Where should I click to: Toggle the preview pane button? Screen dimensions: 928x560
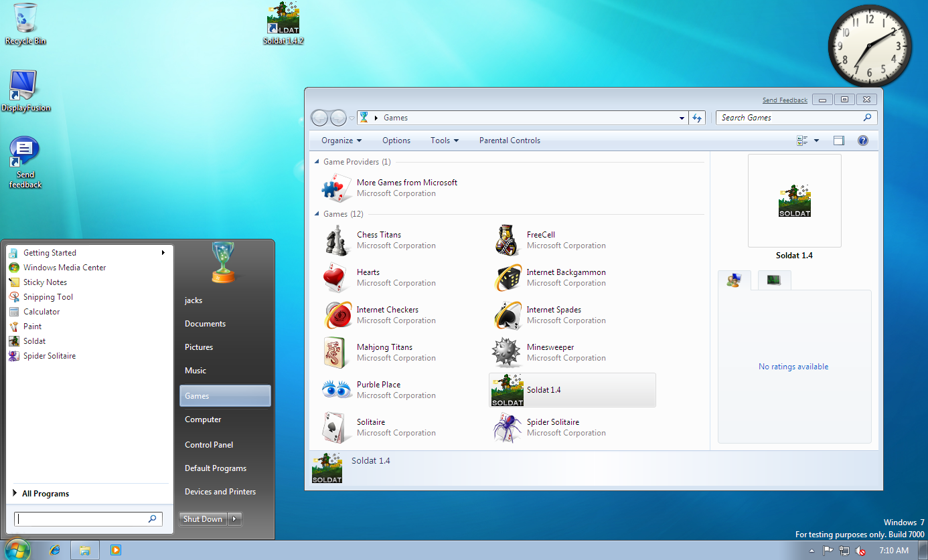coord(838,141)
